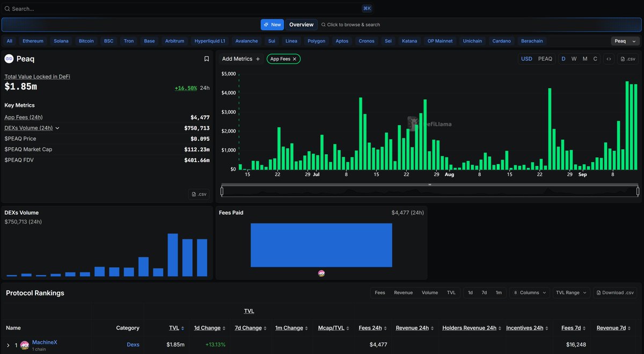Open the Columns dropdown
Viewport: 644px width, 354px height.
[530, 293]
